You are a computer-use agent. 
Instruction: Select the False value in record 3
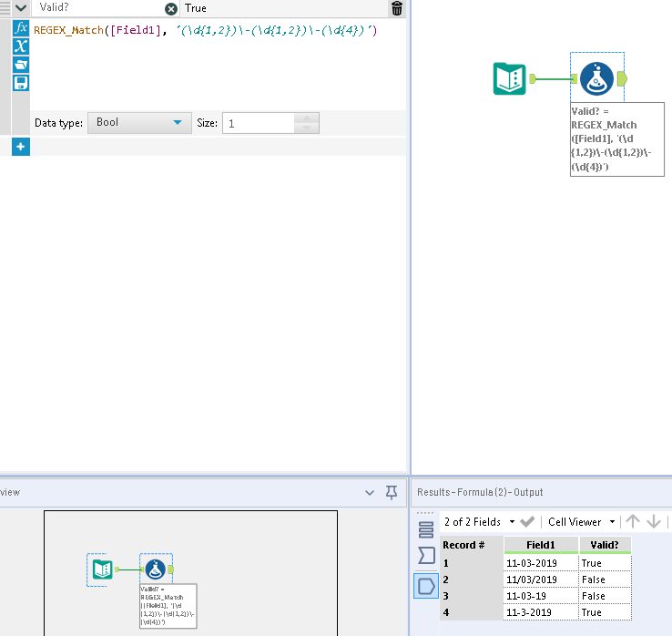point(605,596)
